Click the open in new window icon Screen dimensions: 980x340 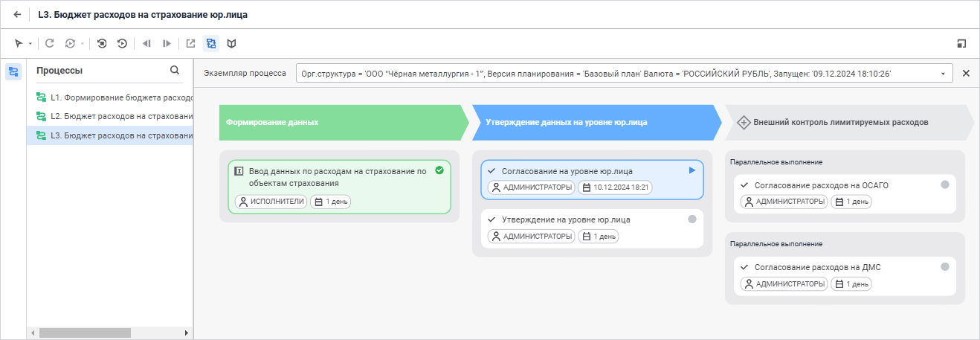point(190,44)
